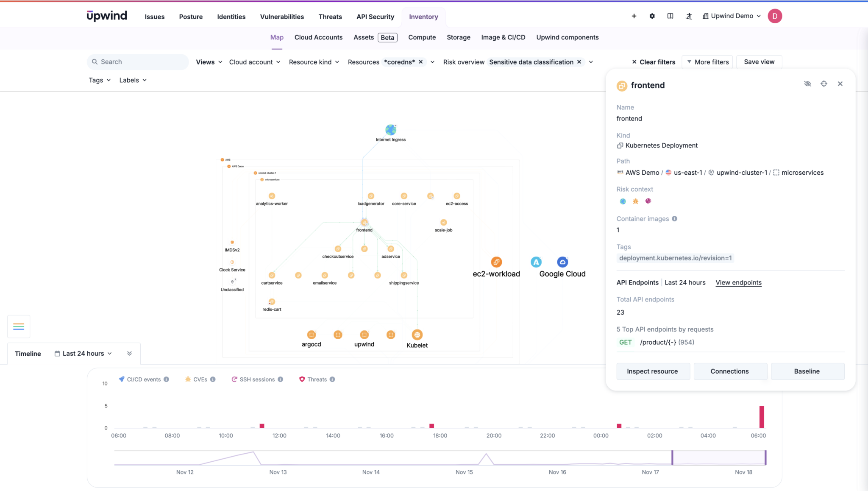This screenshot has width=868, height=491.
Task: Open the Cloud account filter dropdown
Action: pyautogui.click(x=255, y=62)
